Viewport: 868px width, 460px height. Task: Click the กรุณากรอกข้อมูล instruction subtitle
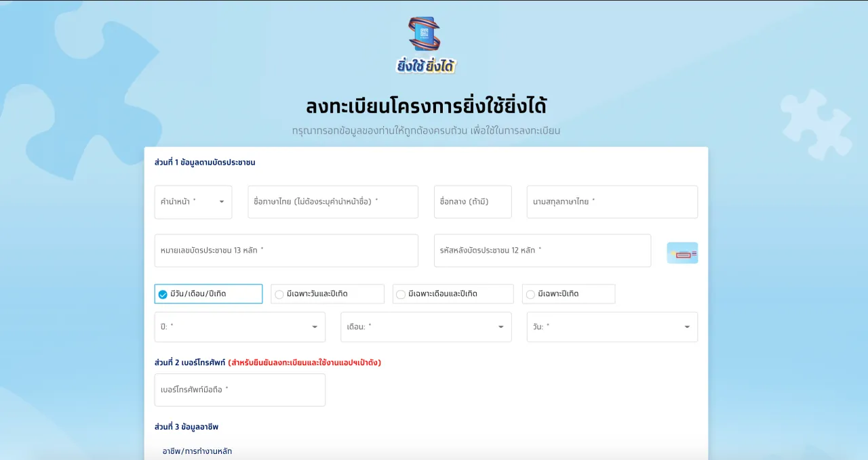pos(426,131)
